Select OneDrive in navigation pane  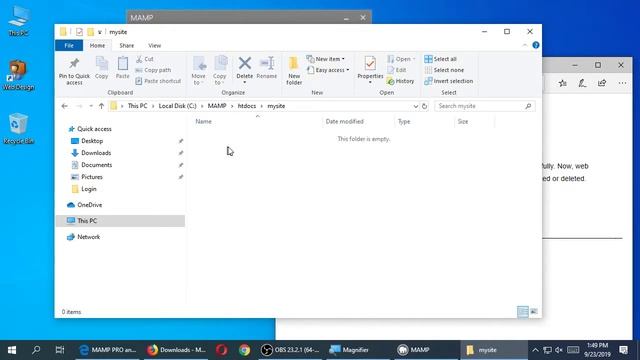89,205
